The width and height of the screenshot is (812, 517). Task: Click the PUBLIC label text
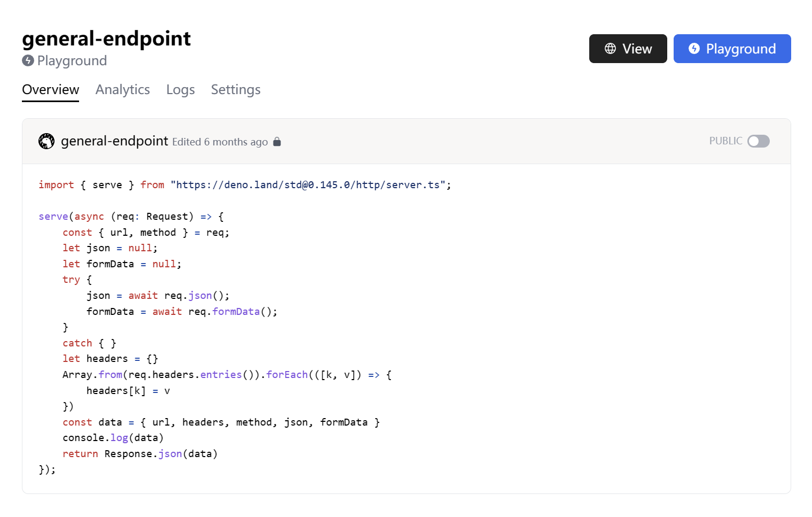(x=725, y=141)
